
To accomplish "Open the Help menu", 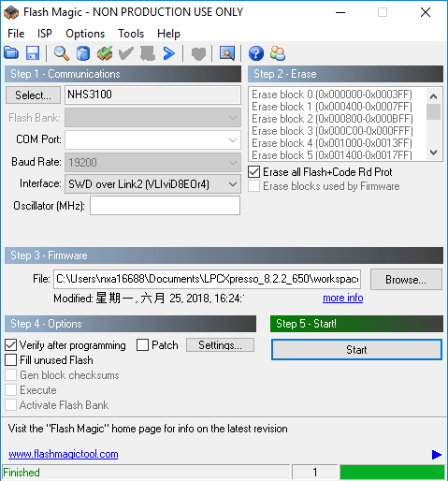I will pos(168,34).
